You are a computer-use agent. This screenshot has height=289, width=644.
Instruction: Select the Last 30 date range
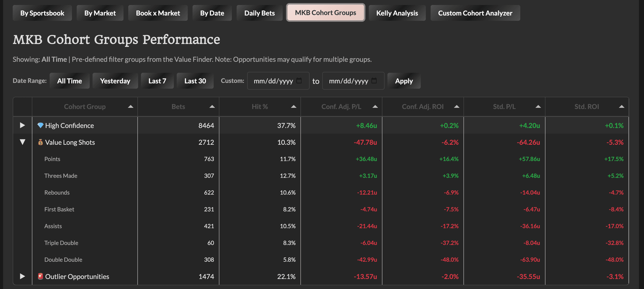[195, 81]
